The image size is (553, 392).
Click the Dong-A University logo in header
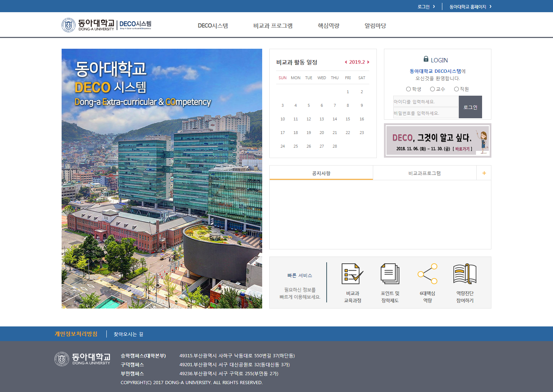pos(88,25)
